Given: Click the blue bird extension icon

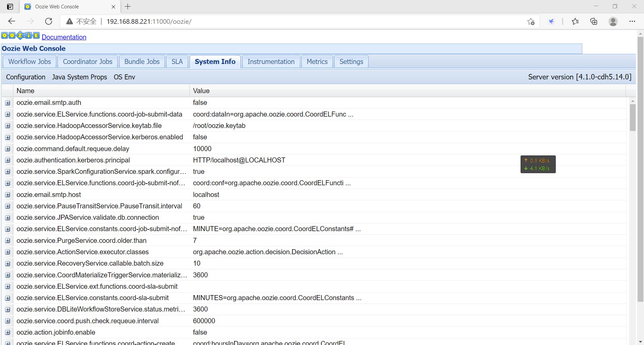Looking at the screenshot, I should click(551, 21).
